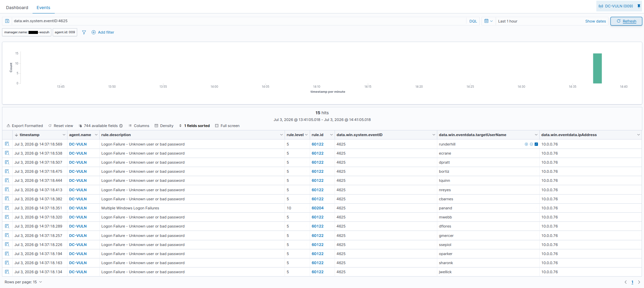The image size is (644, 288).
Task: Click Show dates link
Action: point(595,21)
